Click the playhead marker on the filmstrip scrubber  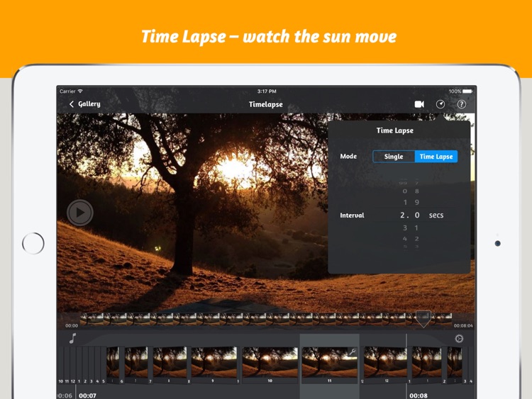click(x=423, y=318)
